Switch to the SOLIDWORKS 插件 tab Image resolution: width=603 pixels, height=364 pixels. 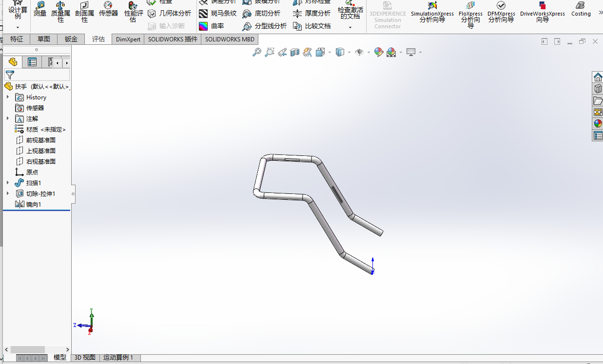click(x=173, y=39)
